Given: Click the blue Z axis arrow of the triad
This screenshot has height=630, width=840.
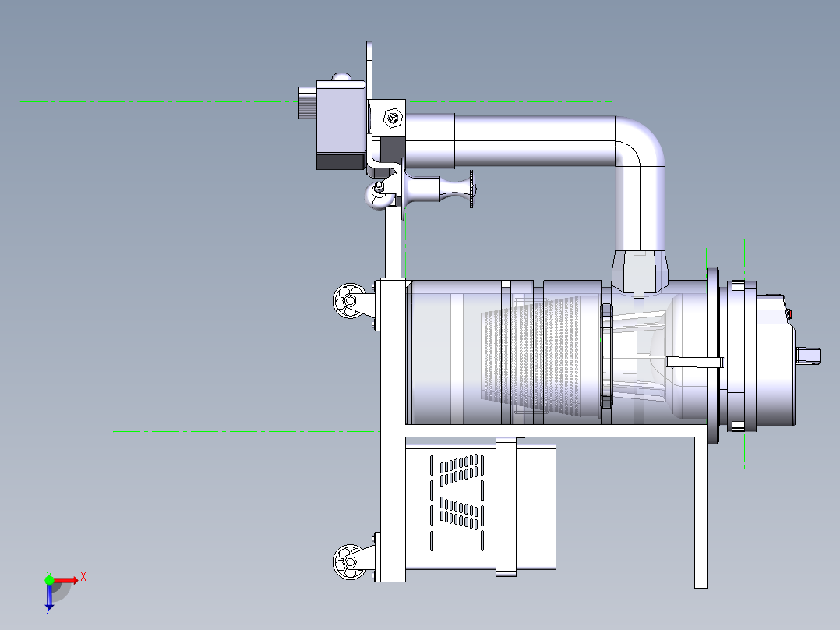Looking at the screenshot, I should tap(49, 597).
